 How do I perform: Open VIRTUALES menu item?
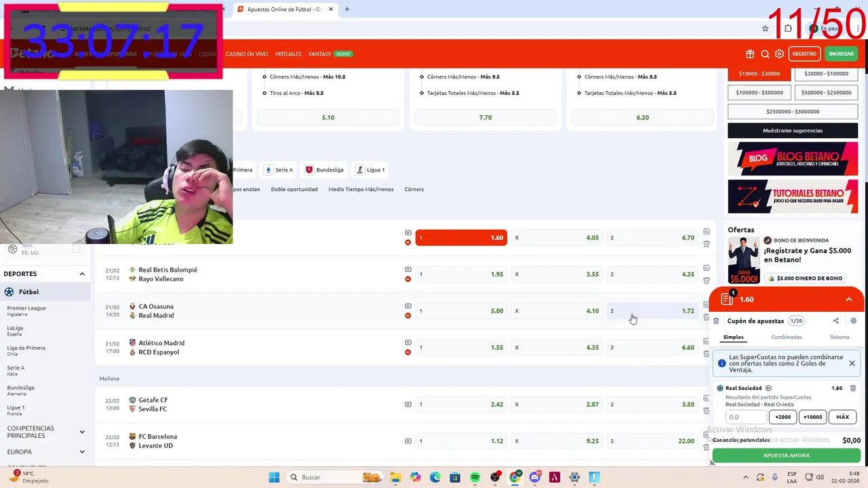[288, 54]
